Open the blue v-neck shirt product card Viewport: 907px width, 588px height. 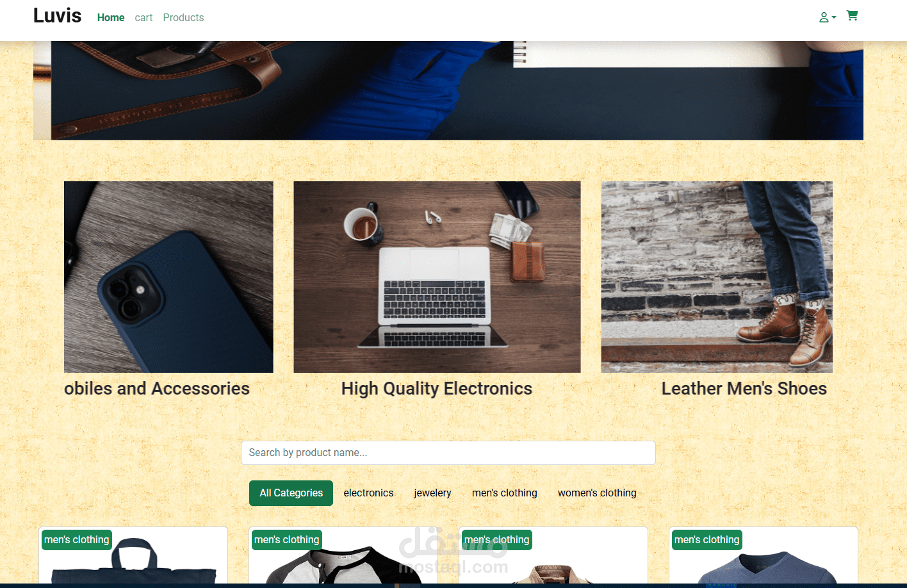tap(764, 556)
